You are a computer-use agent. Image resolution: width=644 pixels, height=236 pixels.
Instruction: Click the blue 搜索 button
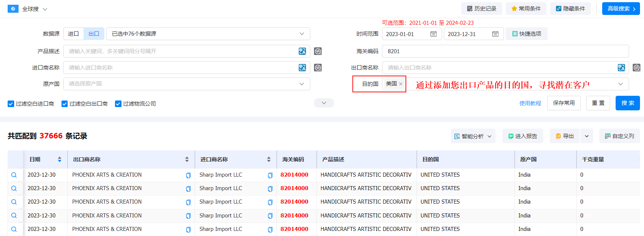coord(627,103)
